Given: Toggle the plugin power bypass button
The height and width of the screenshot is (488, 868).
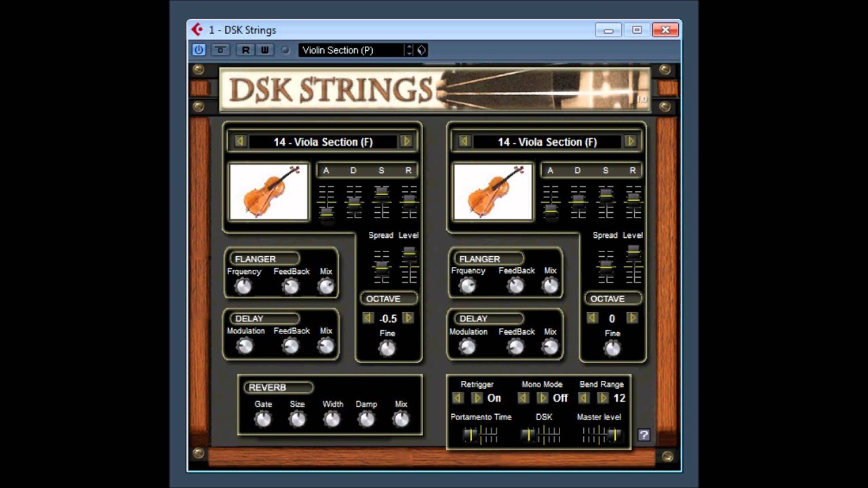Looking at the screenshot, I should 199,49.
